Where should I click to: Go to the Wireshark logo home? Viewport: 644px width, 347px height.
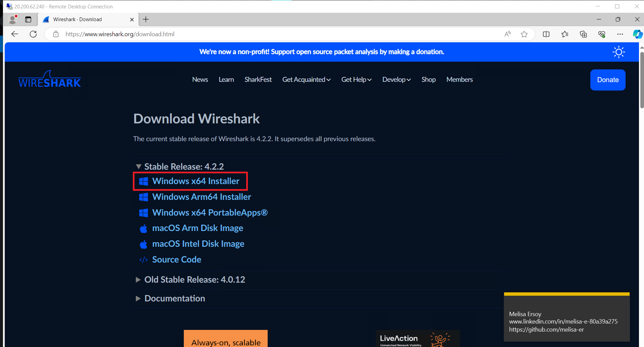50,79
